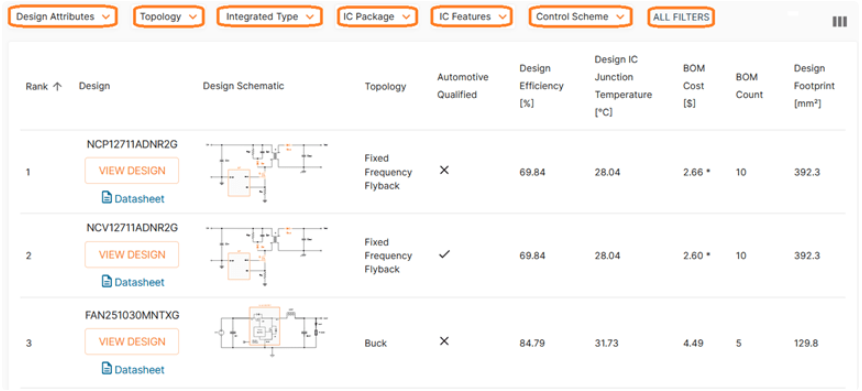Expand the Design Attributes filter dropdown
Screen dimensions: 862x391
pos(63,16)
